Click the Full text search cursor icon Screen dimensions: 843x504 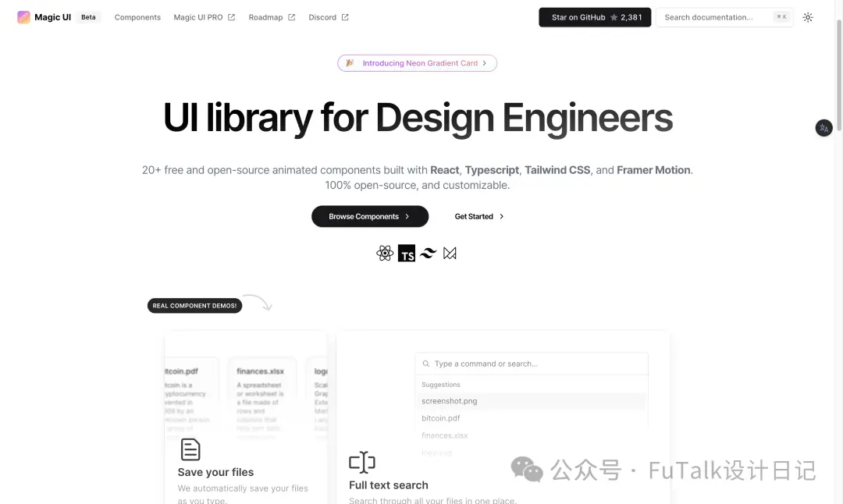tap(362, 462)
